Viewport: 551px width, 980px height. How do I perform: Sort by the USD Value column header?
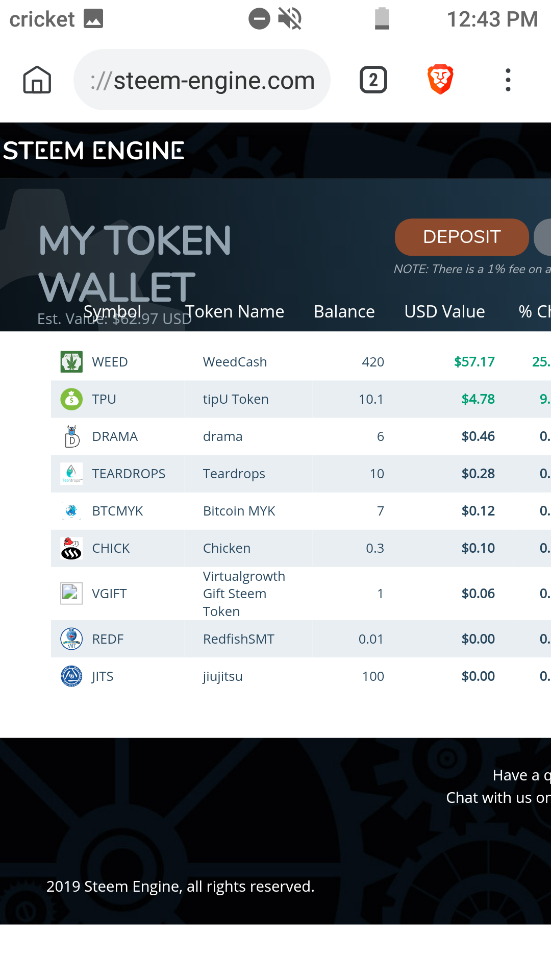[x=444, y=311]
